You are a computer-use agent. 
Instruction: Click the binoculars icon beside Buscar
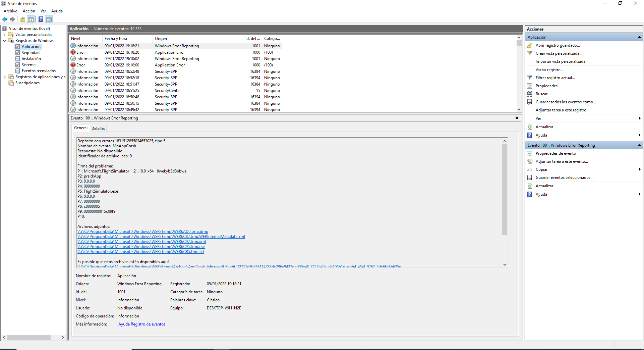click(x=530, y=94)
